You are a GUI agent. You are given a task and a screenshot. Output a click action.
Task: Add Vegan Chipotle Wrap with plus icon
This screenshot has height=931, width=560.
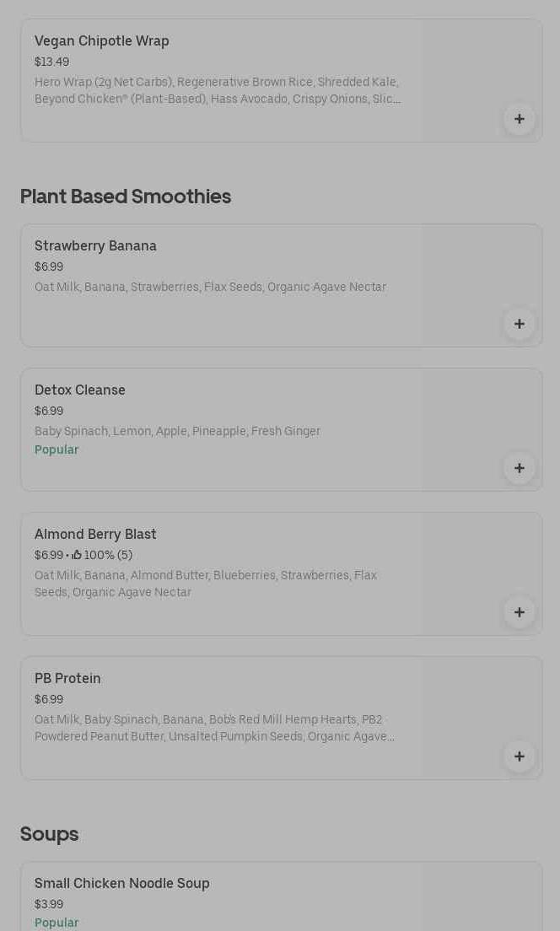click(x=519, y=120)
